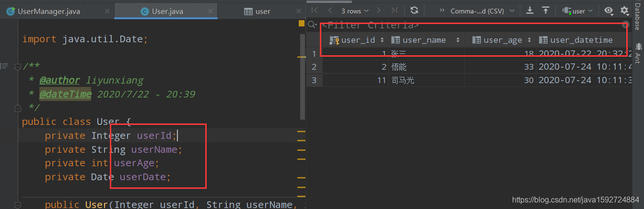Click the yellow inspection indicator square
This screenshot has width=644, height=209.
[x=301, y=23]
